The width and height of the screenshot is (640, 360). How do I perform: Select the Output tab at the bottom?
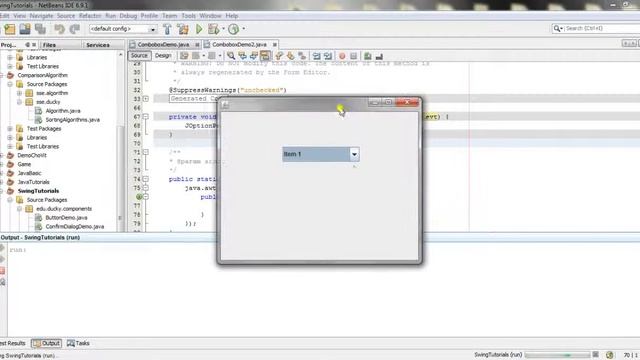tap(47, 343)
